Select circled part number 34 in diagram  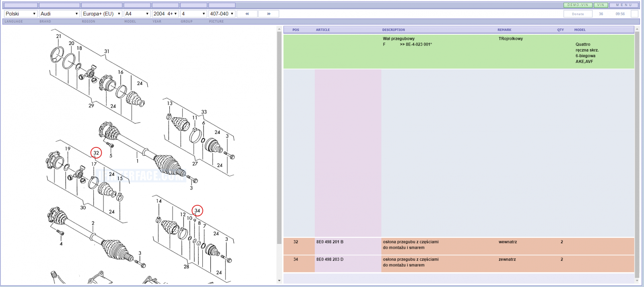coord(197,211)
